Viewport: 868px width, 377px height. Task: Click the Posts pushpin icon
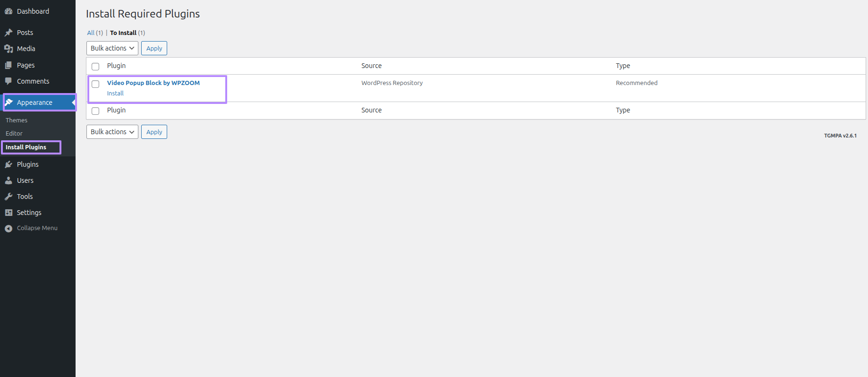pyautogui.click(x=9, y=33)
